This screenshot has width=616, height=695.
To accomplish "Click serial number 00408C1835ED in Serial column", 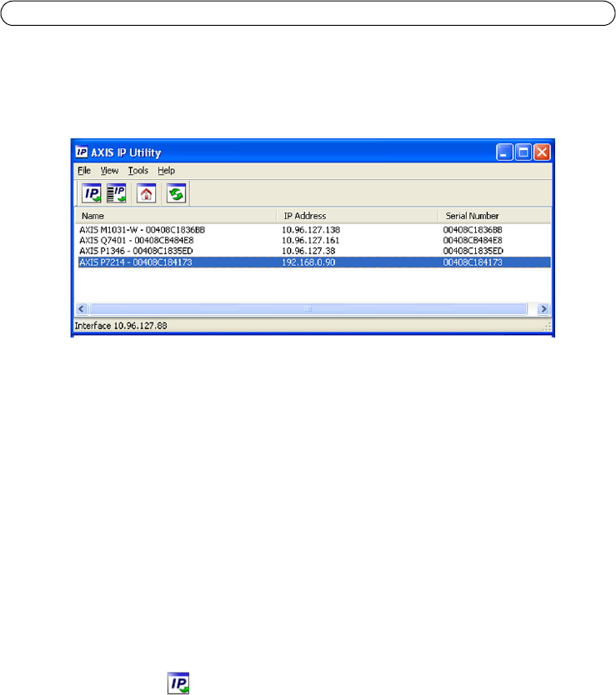I will (473, 252).
